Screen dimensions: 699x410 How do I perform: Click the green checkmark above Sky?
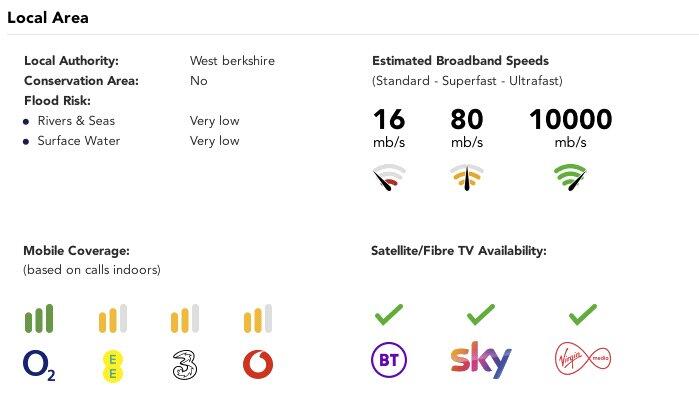[x=481, y=316]
